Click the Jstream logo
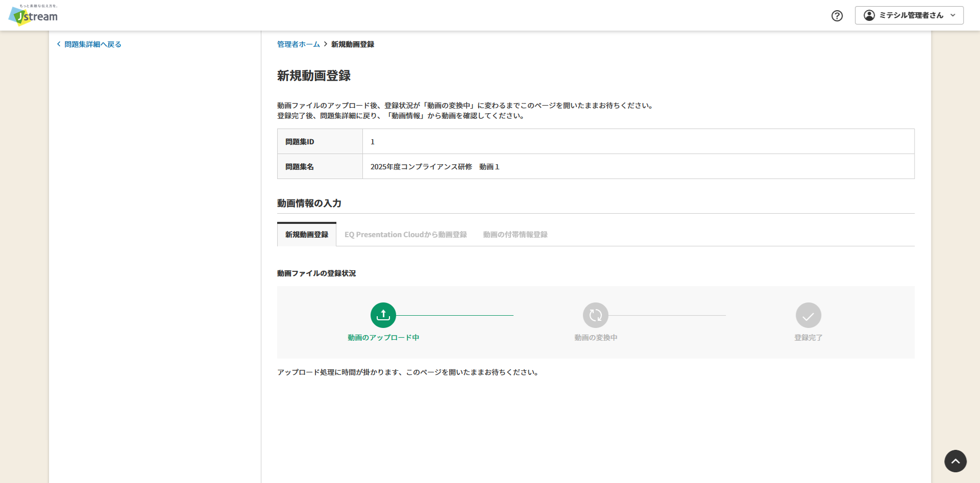Screen dimensions: 980x483 33,15
